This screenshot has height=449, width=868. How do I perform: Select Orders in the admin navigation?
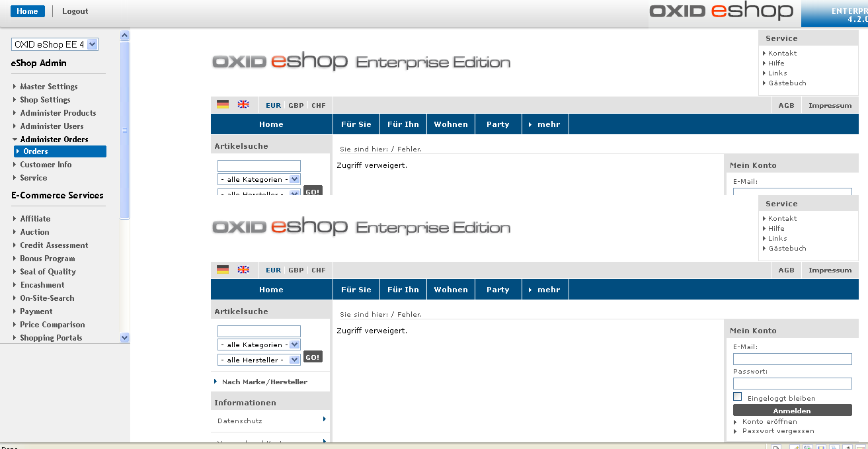[x=36, y=151]
